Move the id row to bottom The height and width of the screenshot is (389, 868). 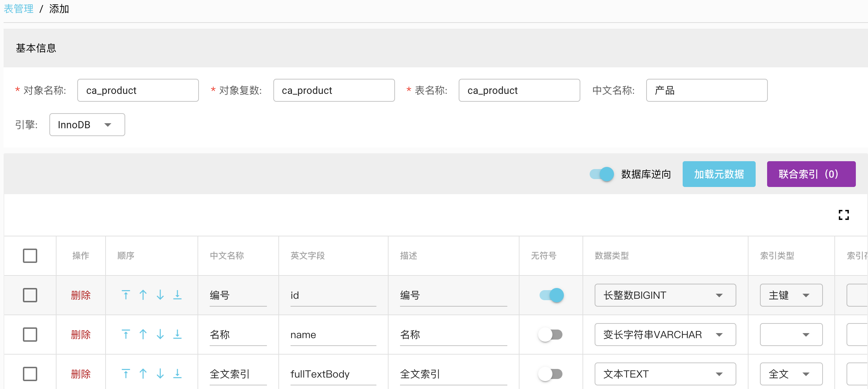177,295
